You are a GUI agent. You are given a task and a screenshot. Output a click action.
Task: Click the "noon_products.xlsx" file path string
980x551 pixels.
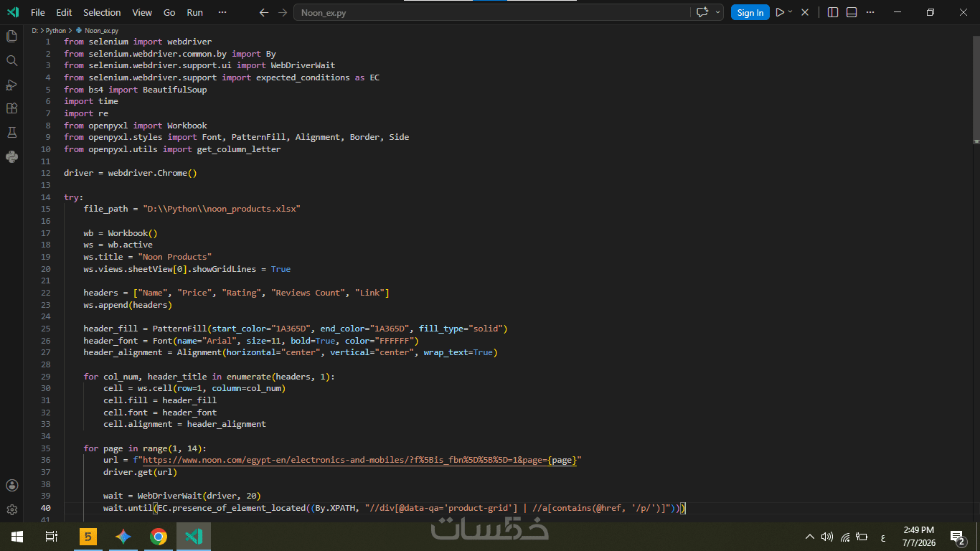(x=221, y=209)
